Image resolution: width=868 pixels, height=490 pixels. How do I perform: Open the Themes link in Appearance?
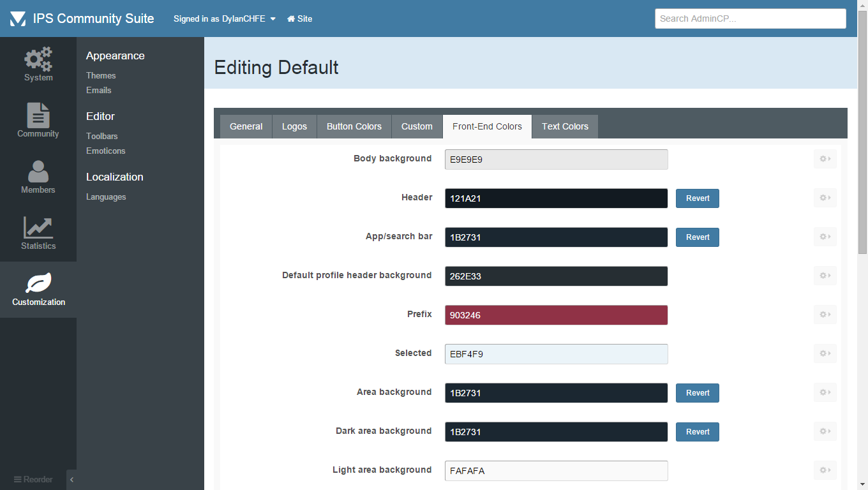[101, 75]
